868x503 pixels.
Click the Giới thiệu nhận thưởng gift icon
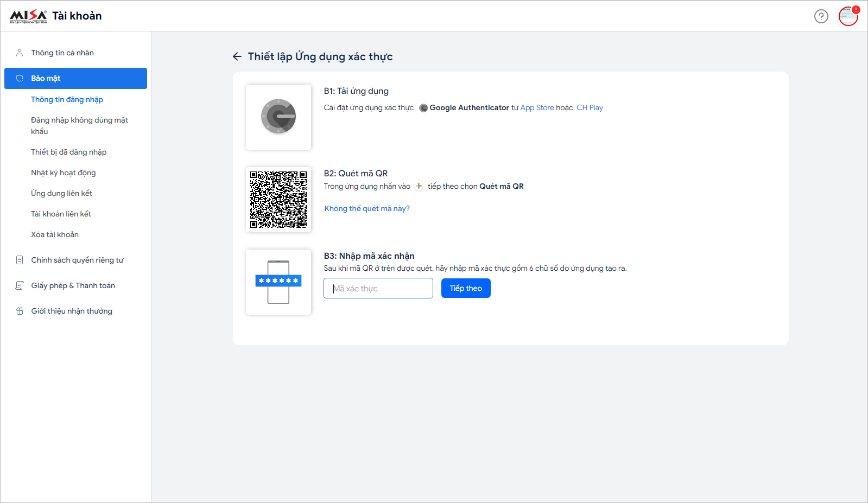20,311
